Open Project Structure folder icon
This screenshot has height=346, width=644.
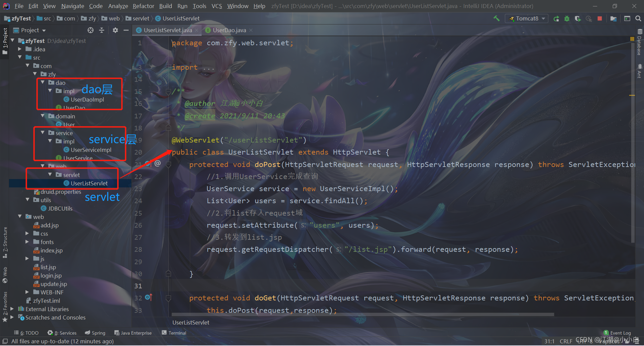click(613, 18)
